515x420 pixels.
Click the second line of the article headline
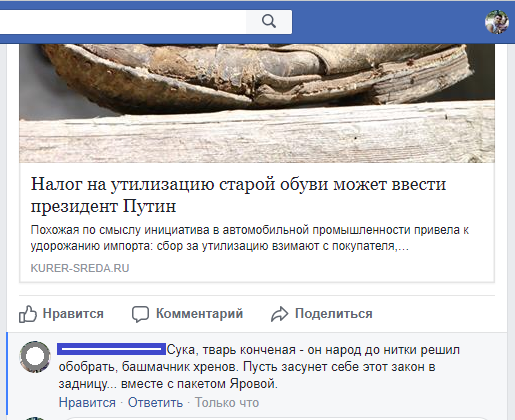103,206
